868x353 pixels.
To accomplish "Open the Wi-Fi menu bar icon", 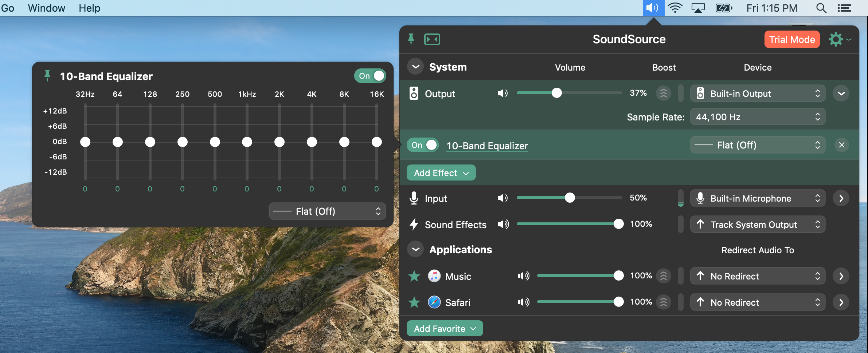I will pos(675,8).
